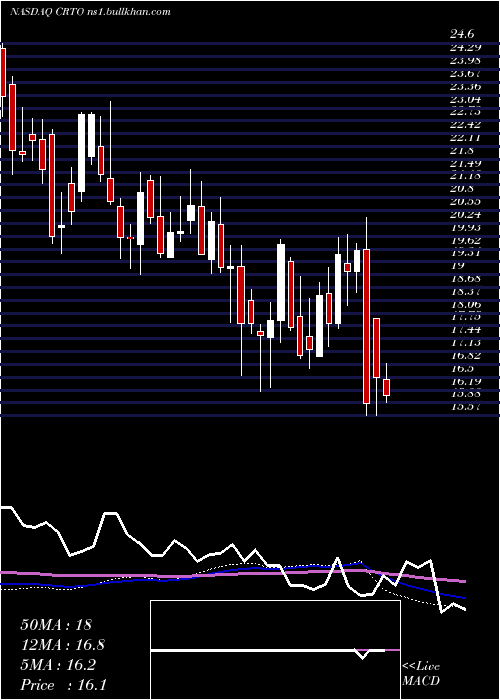Click the 16.5 price axis label
The width and height of the screenshot is (500, 700).
(462, 369)
